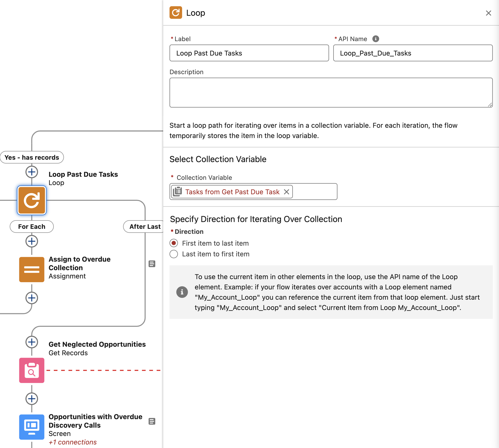This screenshot has height=448, width=499.
Task: View description note beside Opportunities with Overdue Discovery Calls
Action: [x=152, y=421]
